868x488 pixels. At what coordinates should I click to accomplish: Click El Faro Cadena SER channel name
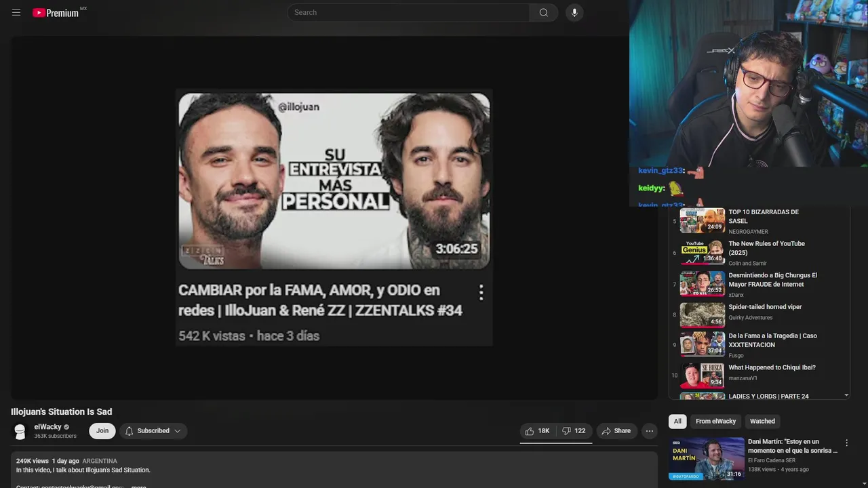(772, 460)
